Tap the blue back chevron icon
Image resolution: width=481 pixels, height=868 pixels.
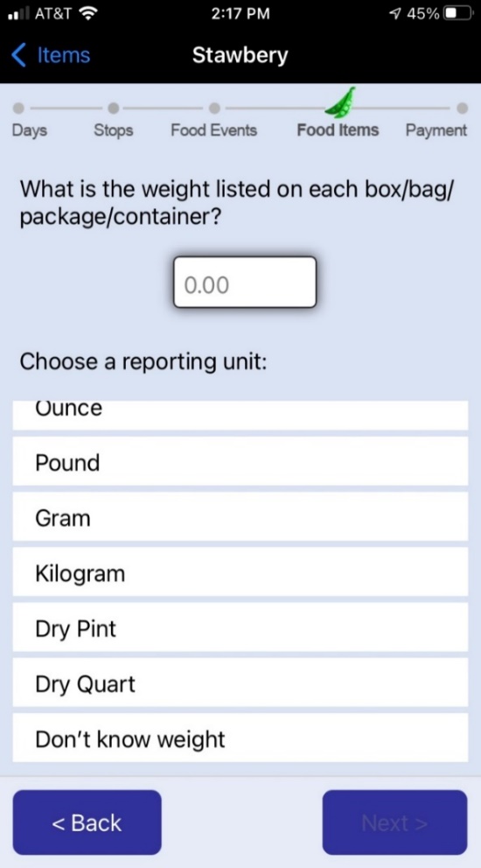coord(18,55)
